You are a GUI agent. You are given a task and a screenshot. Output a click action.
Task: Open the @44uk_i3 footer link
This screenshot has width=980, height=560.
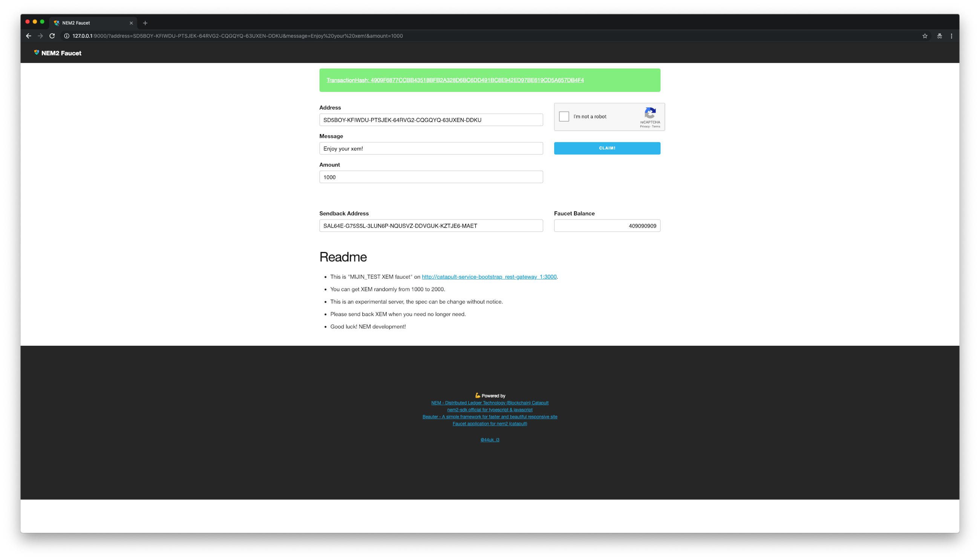tap(490, 439)
